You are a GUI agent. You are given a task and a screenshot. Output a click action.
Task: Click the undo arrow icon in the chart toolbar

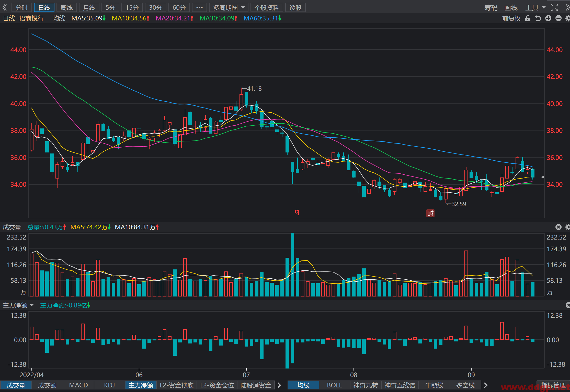tap(538, 18)
